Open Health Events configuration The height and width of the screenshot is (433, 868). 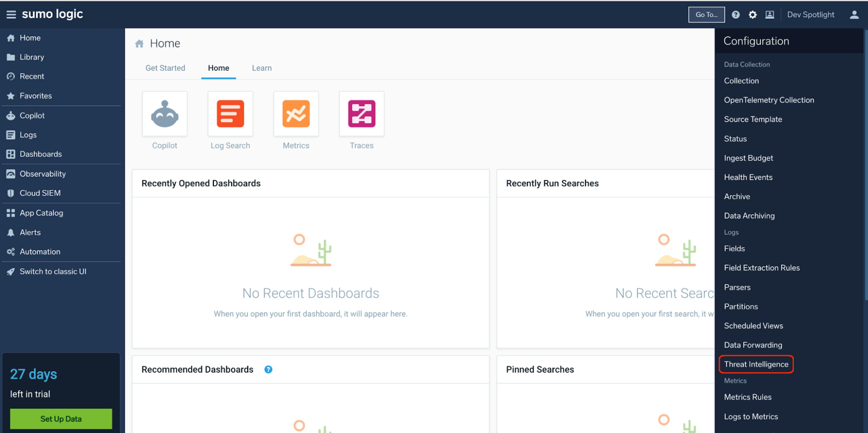[x=748, y=177]
